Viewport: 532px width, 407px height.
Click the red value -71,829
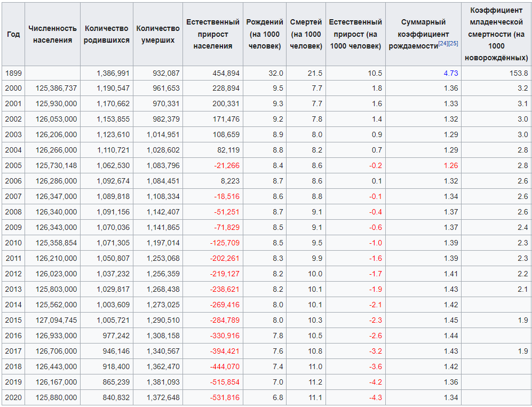[227, 228]
